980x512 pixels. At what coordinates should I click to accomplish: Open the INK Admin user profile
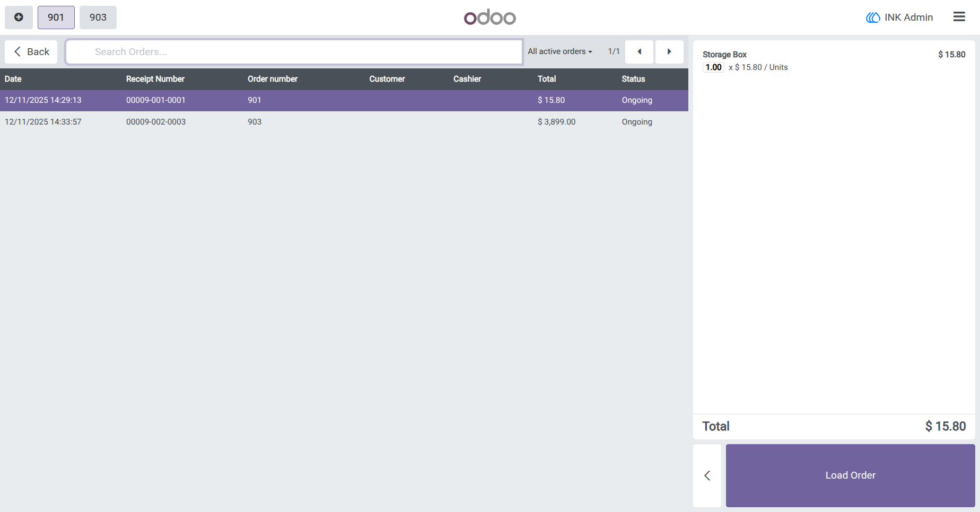(x=899, y=17)
